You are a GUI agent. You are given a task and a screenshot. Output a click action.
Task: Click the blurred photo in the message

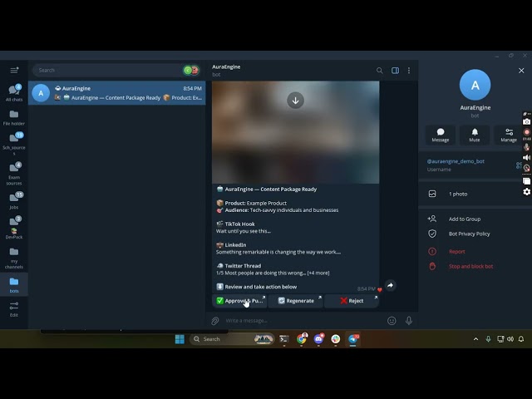[x=296, y=132]
